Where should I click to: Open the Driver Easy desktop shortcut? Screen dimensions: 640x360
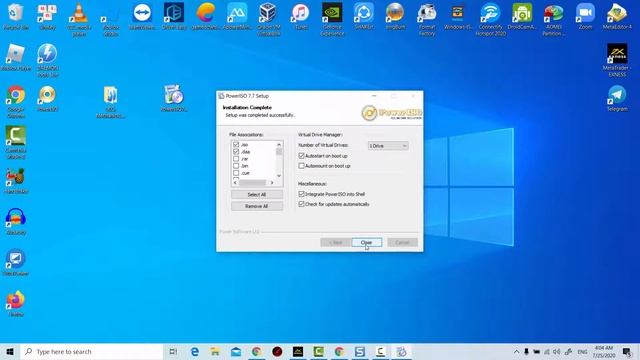[x=174, y=16]
